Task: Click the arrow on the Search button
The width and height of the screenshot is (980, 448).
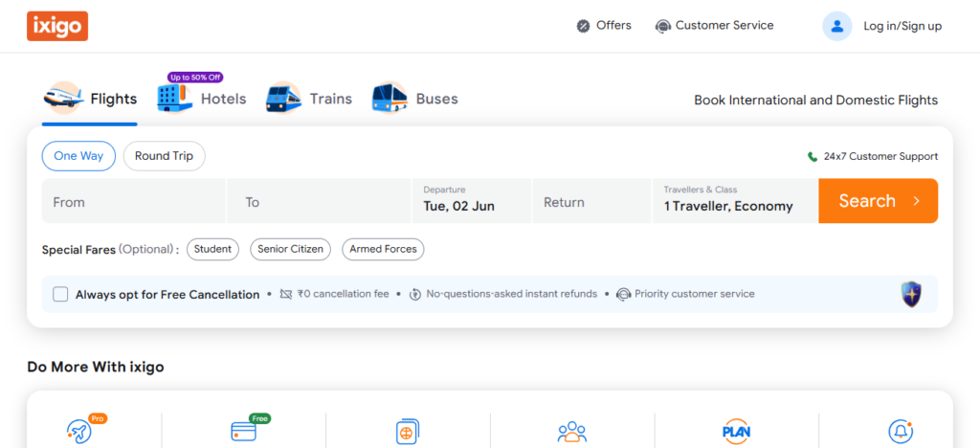Action: point(916,201)
